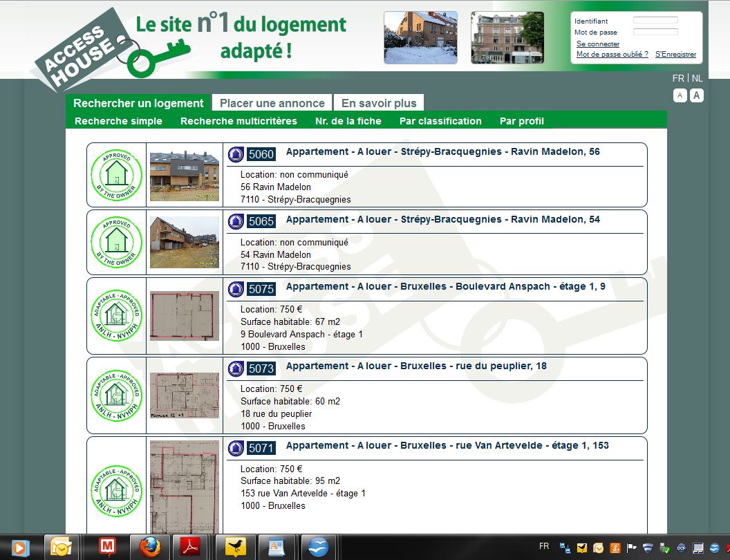Click the house icon beside listing 5060
This screenshot has width=730, height=560.
coord(236,154)
